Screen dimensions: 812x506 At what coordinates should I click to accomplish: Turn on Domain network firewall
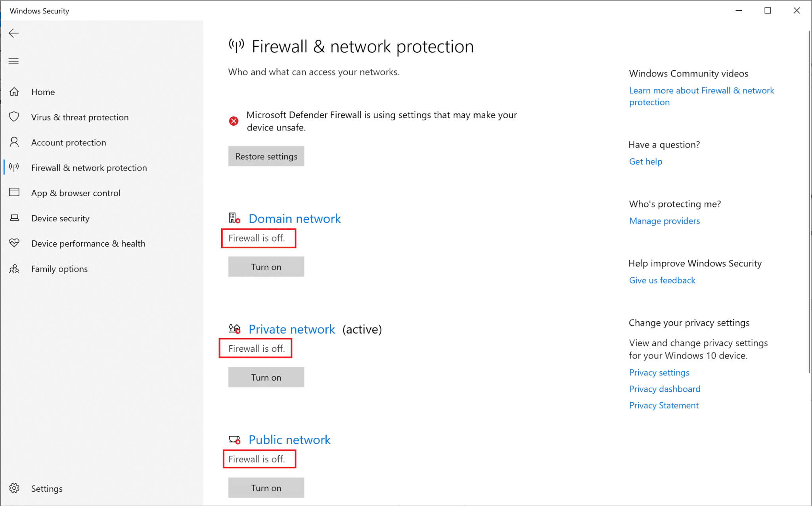pos(265,267)
